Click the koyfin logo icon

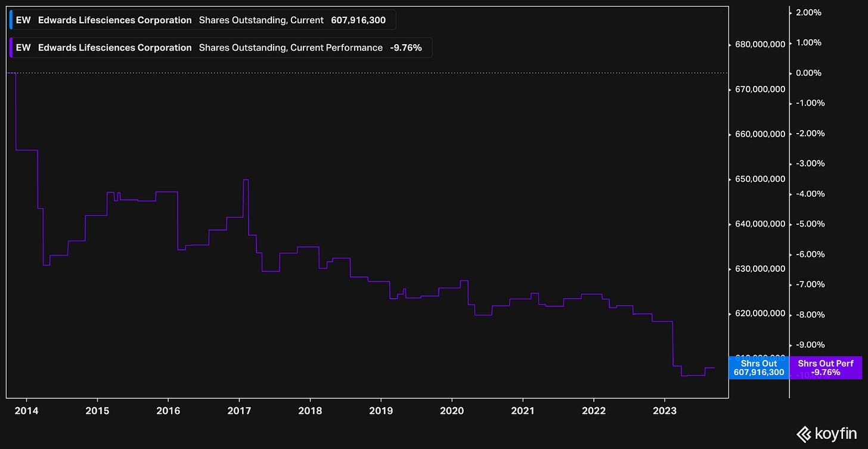(803, 433)
